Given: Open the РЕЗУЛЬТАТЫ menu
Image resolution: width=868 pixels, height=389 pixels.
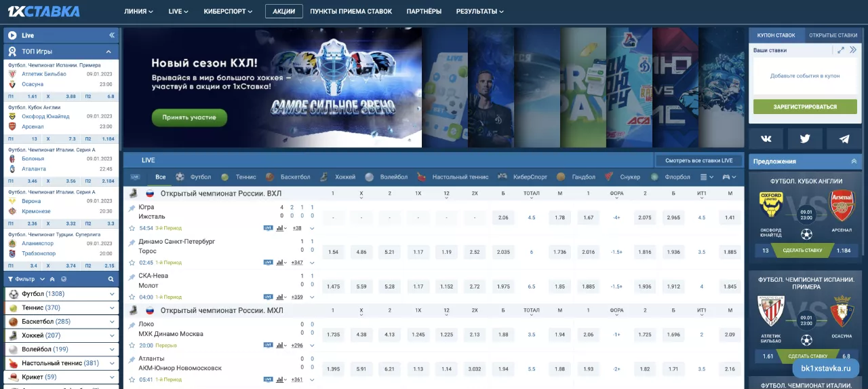Looking at the screenshot, I should (x=480, y=12).
